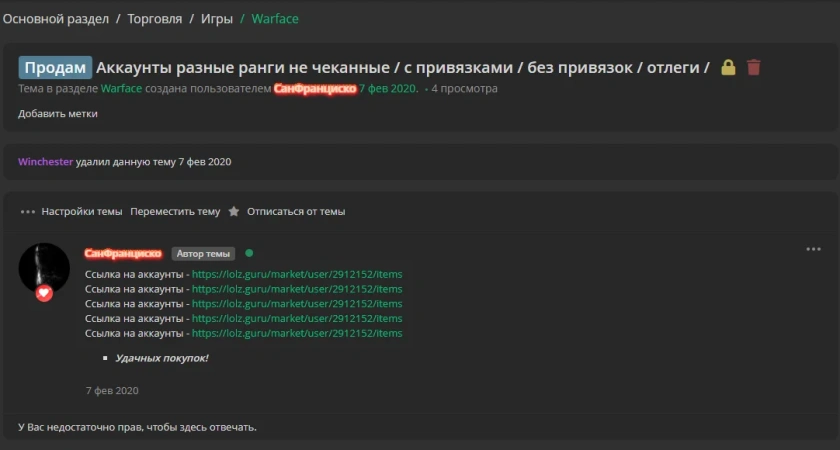840x450 pixels.
Task: Open the post options three-dots menu
Action: [813, 249]
